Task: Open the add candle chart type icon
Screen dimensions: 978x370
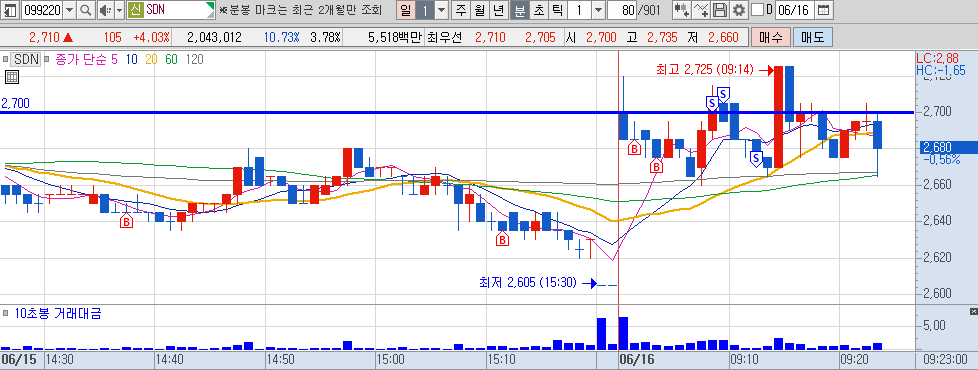Action: pos(681,10)
